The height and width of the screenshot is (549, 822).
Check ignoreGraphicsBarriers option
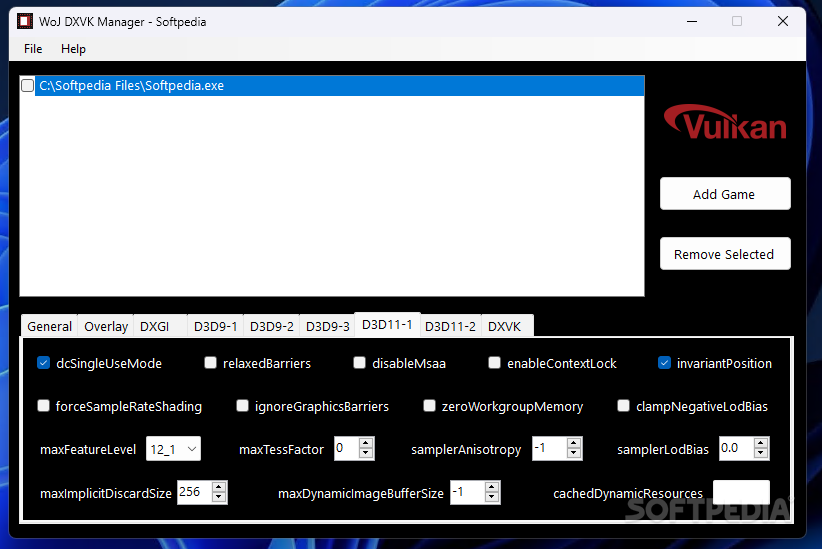242,406
